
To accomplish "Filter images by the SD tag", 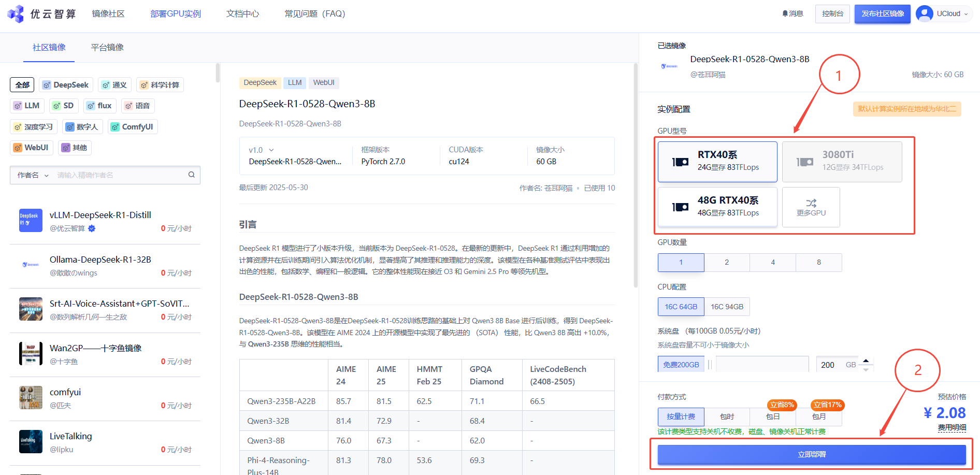I will pos(64,106).
